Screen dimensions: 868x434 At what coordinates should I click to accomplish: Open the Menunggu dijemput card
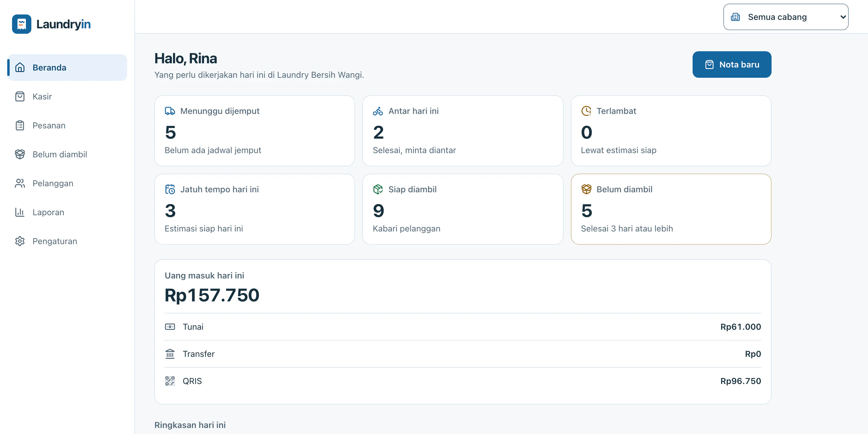[254, 131]
